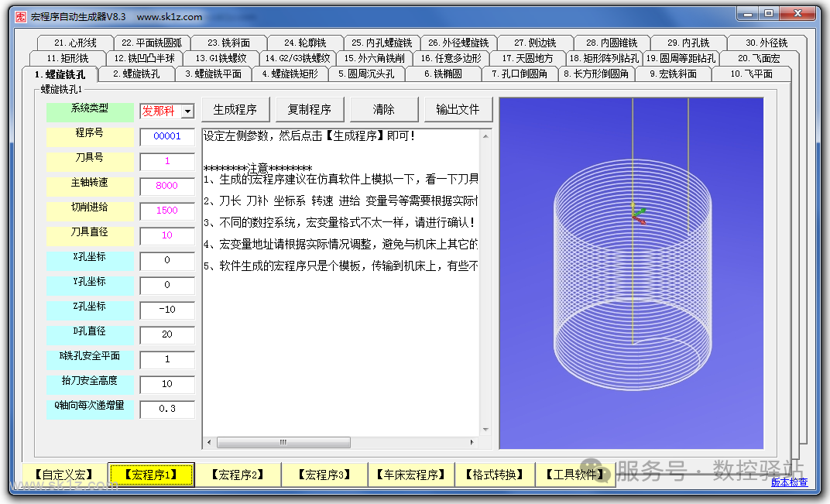Select tab 13. G1铣螺纹
This screenshot has height=504, width=830.
pyautogui.click(x=221, y=58)
